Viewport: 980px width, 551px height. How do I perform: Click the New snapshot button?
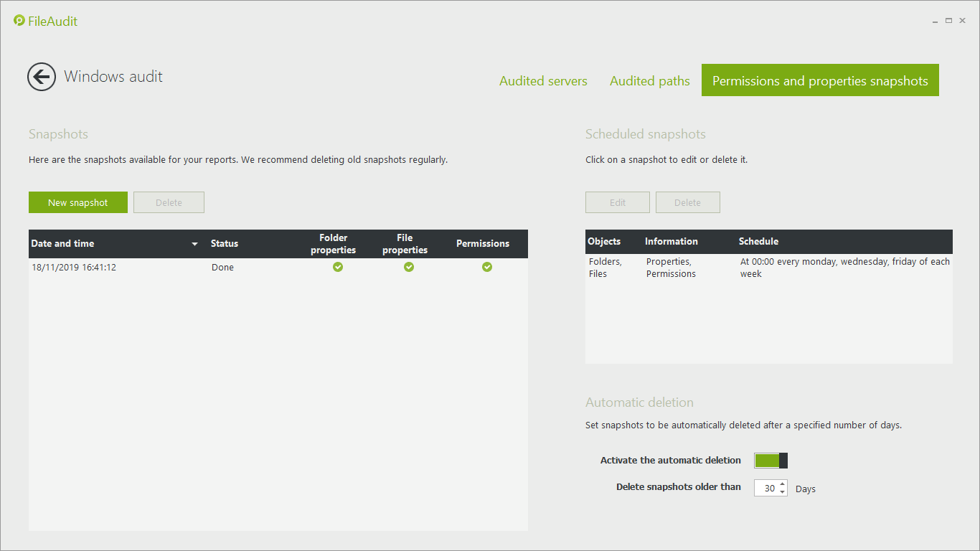(78, 202)
